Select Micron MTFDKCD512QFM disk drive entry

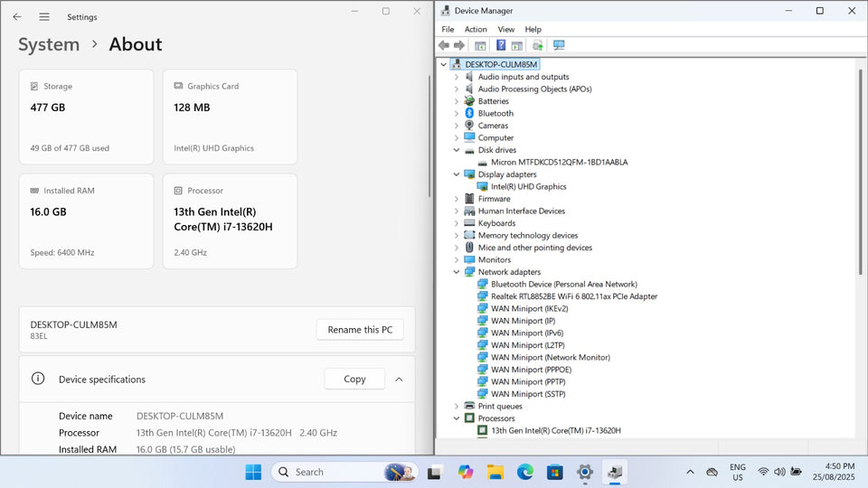(x=559, y=162)
